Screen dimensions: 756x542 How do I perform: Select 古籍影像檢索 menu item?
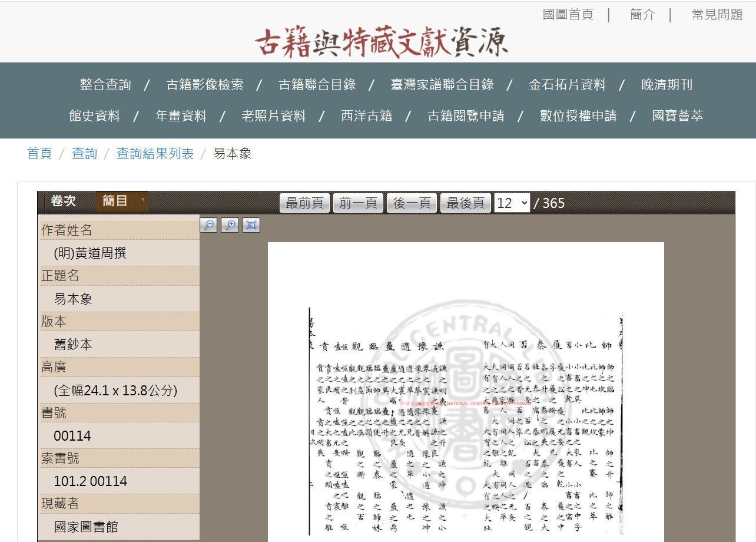(205, 85)
